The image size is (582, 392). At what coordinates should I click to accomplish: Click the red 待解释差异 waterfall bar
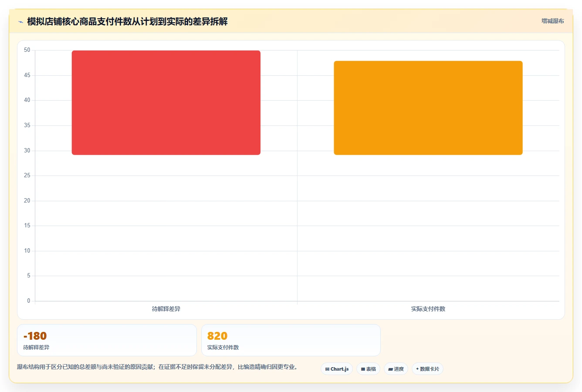point(166,103)
